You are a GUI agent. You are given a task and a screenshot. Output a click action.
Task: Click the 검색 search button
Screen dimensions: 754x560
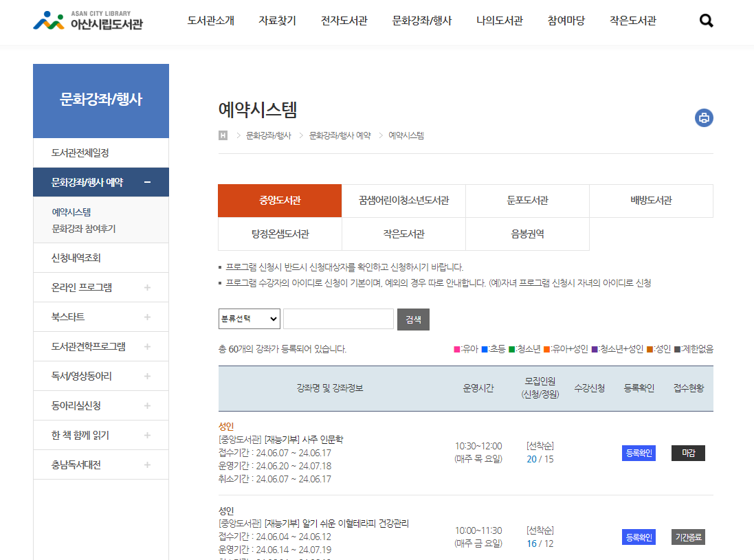pyautogui.click(x=413, y=320)
